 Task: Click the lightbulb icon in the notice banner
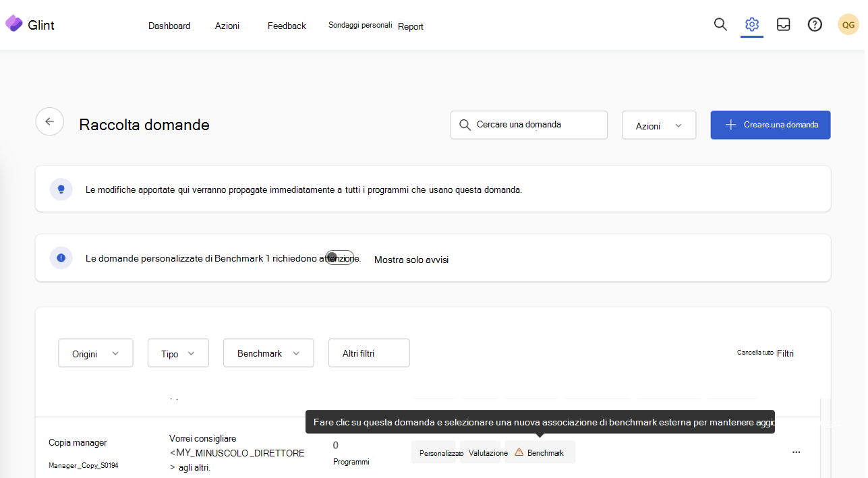(x=61, y=189)
